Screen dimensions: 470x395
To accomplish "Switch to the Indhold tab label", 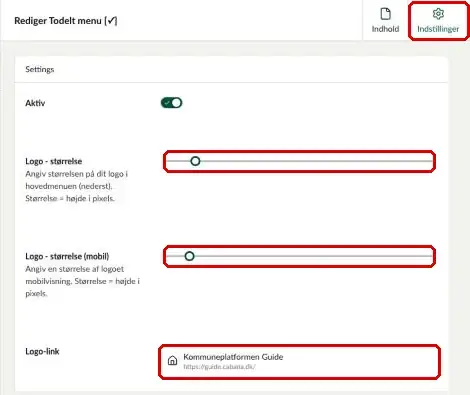I will click(x=385, y=29).
